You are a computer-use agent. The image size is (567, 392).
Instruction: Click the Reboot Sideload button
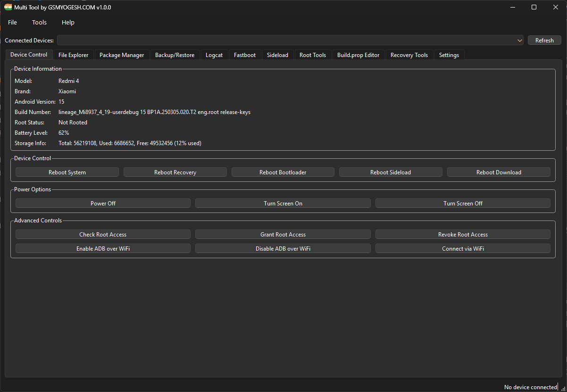pyautogui.click(x=391, y=172)
